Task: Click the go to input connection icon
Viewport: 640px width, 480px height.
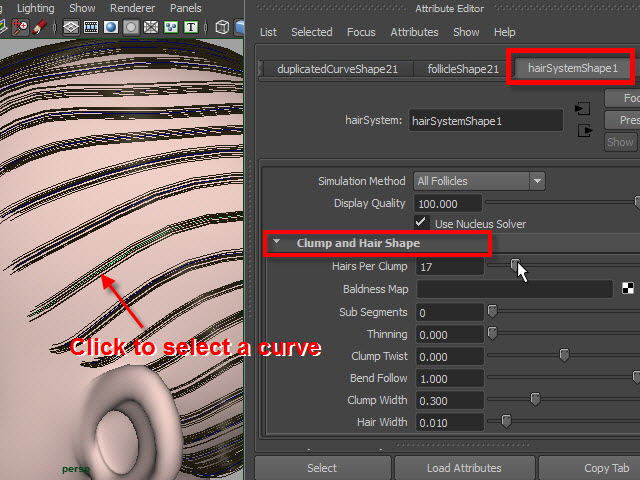Action: coord(583,109)
